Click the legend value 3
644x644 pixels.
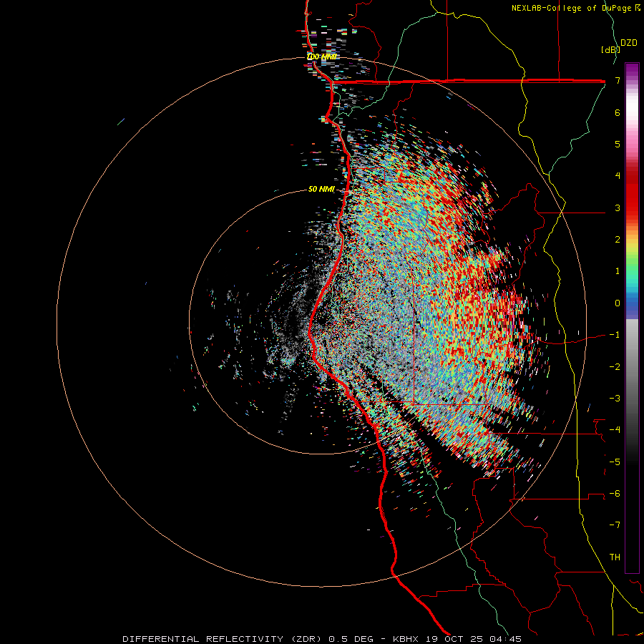click(618, 208)
